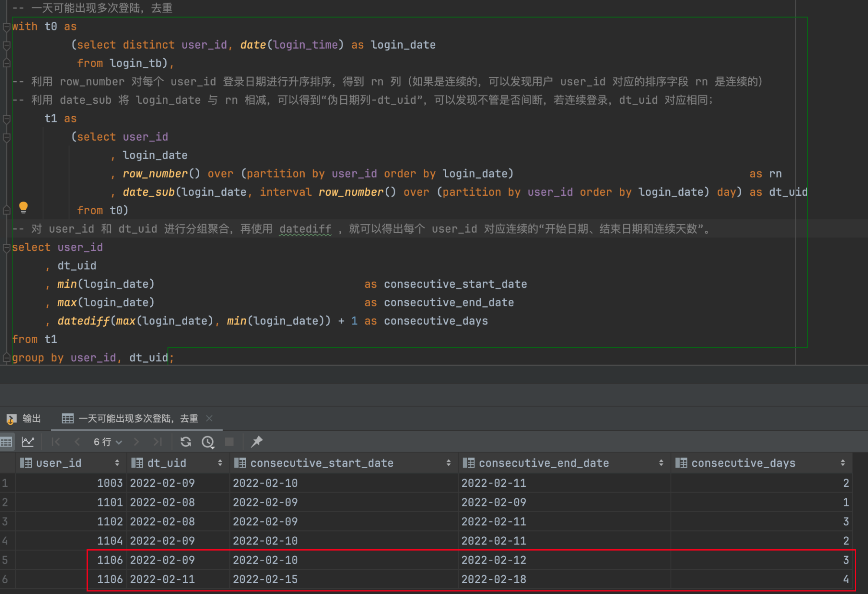Select the consecutive_start_date column header

[344, 463]
